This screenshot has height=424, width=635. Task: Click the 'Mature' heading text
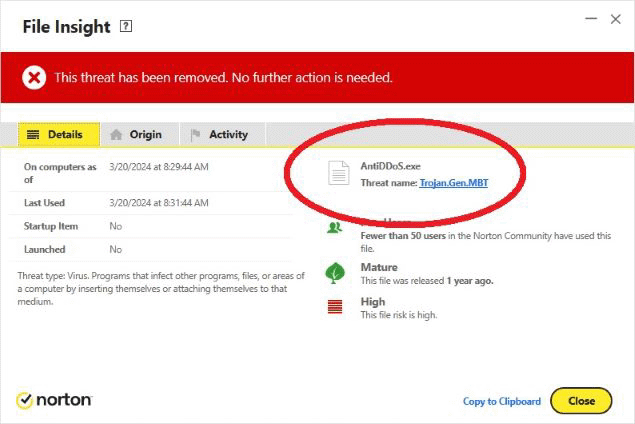(x=379, y=267)
